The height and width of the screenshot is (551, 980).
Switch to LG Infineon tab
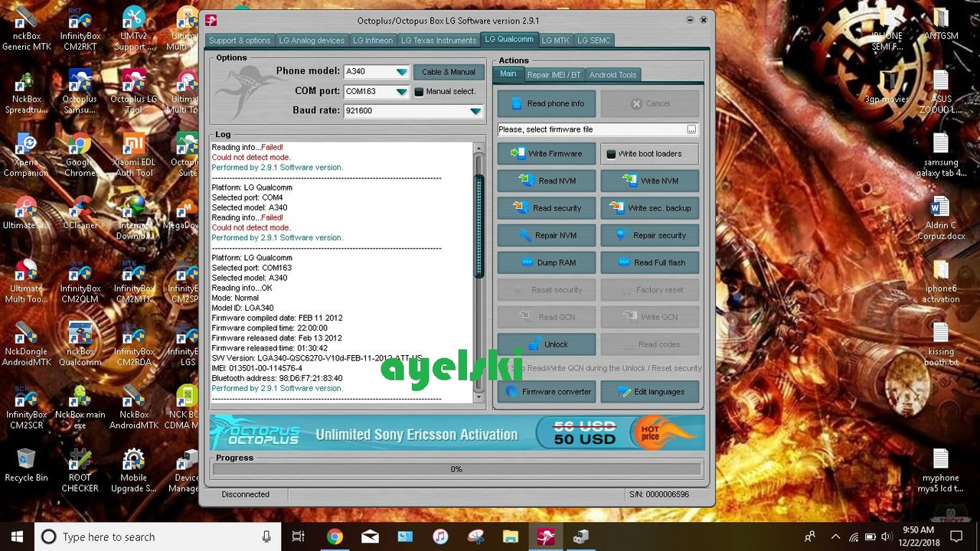[x=373, y=41]
